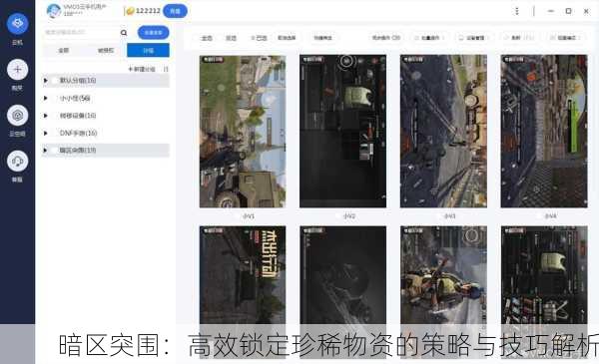This screenshot has height=364, width=599.
Task: Click the search devices input field
Action: tap(81, 33)
